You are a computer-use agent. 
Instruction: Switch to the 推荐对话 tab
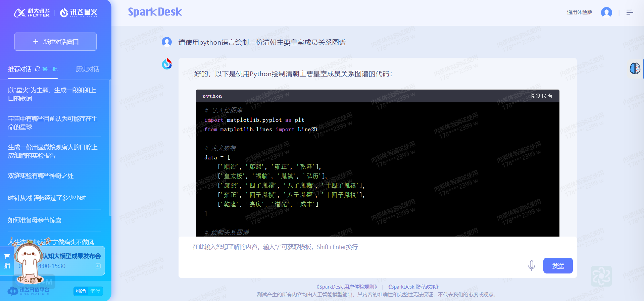coord(20,69)
